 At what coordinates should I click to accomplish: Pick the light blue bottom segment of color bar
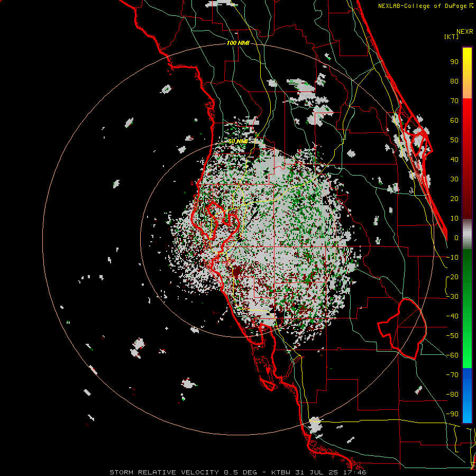coord(467,414)
